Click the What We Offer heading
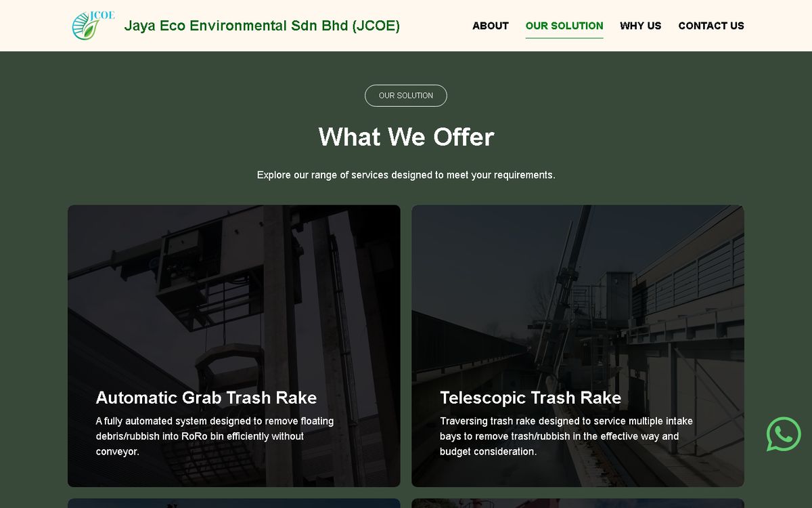Screen dimensions: 812x508 pyautogui.click(x=406, y=137)
